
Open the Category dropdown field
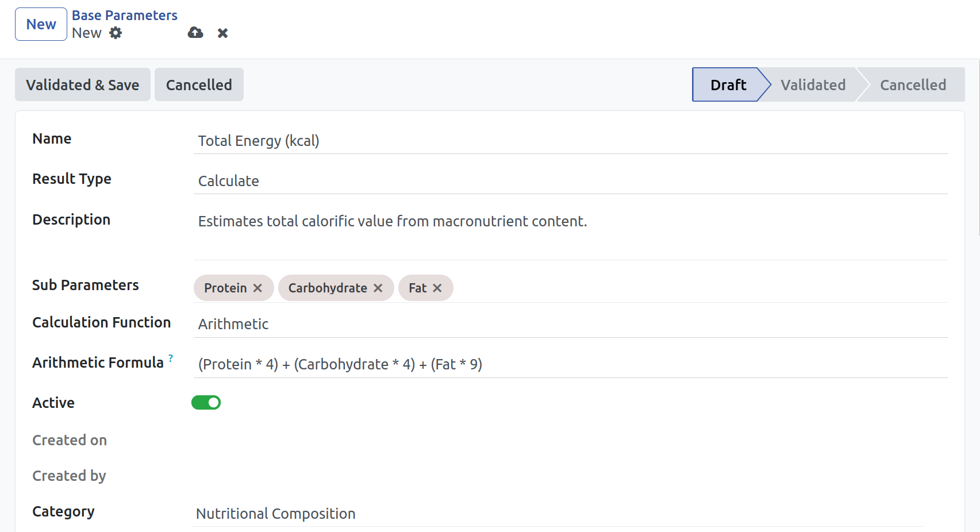(558, 514)
